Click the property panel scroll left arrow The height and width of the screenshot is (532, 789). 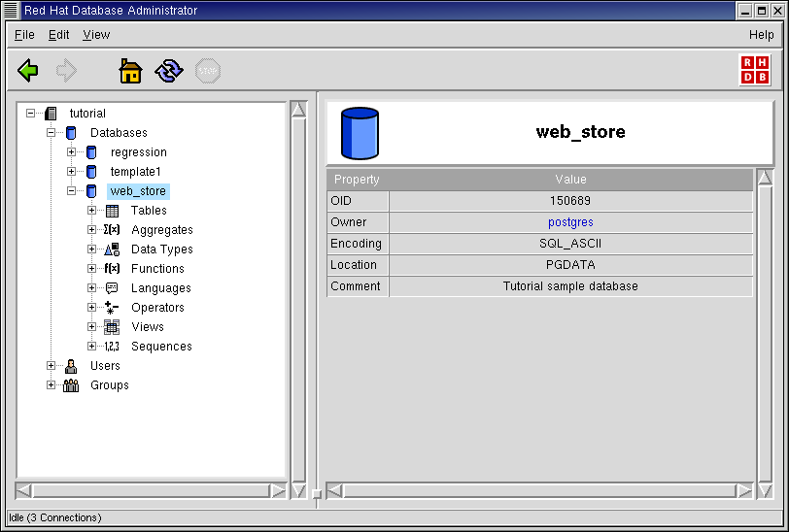(334, 490)
